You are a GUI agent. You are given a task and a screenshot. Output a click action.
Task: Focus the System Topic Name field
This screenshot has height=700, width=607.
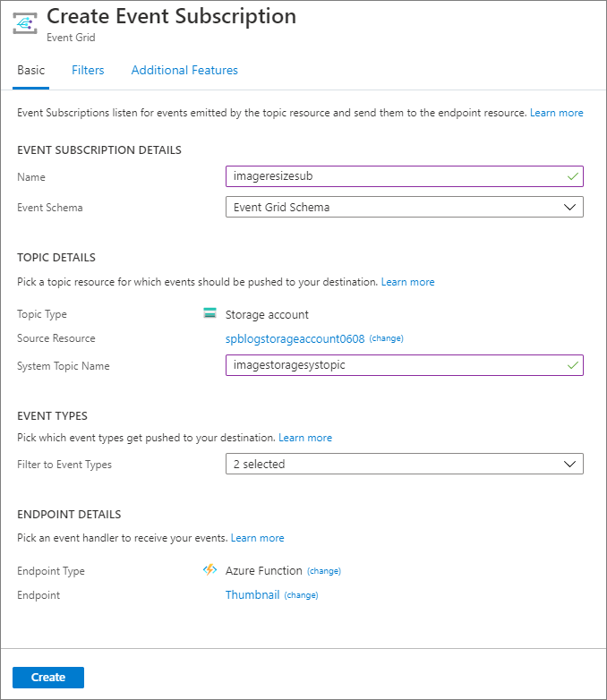click(394, 365)
